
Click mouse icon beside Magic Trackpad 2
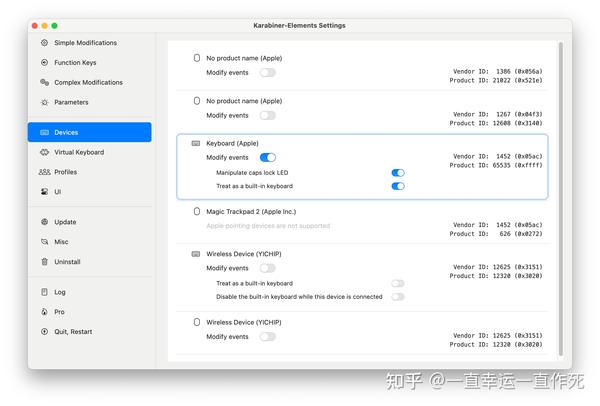click(x=197, y=212)
